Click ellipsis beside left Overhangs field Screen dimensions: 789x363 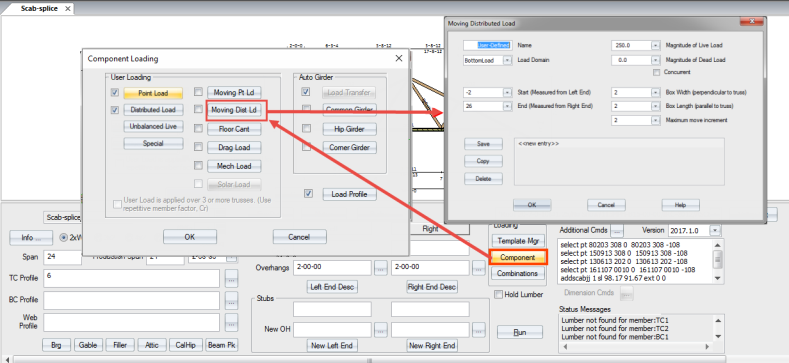pos(381,268)
